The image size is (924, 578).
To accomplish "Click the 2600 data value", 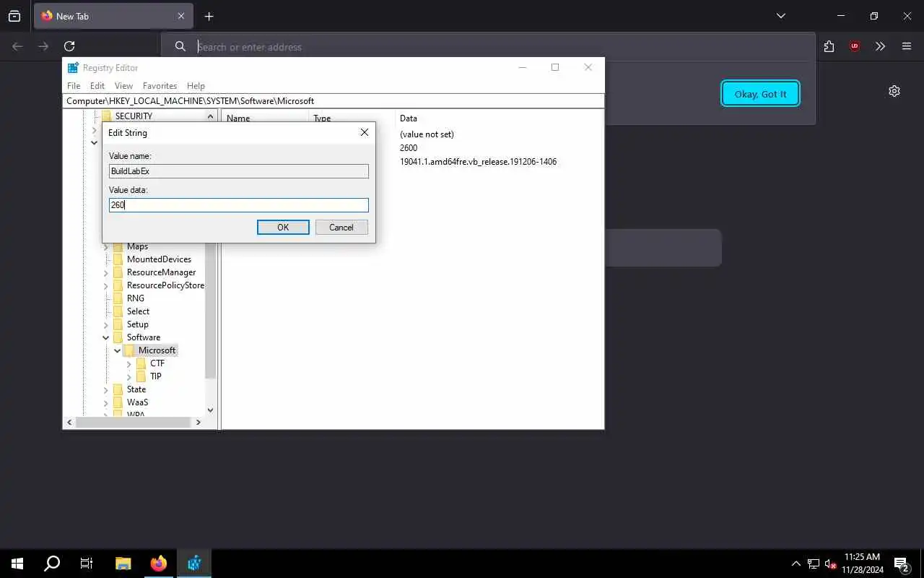I will coord(409,148).
